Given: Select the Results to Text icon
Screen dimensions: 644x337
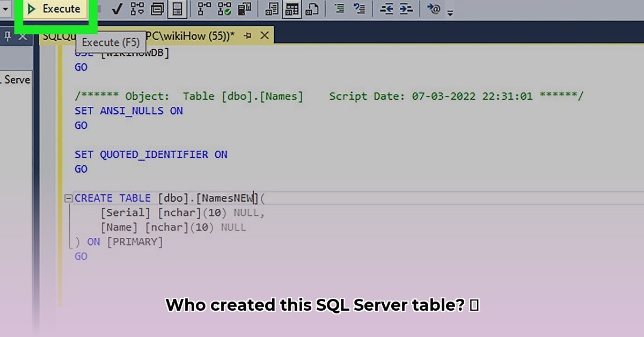Looking at the screenshot, I should (272, 9).
